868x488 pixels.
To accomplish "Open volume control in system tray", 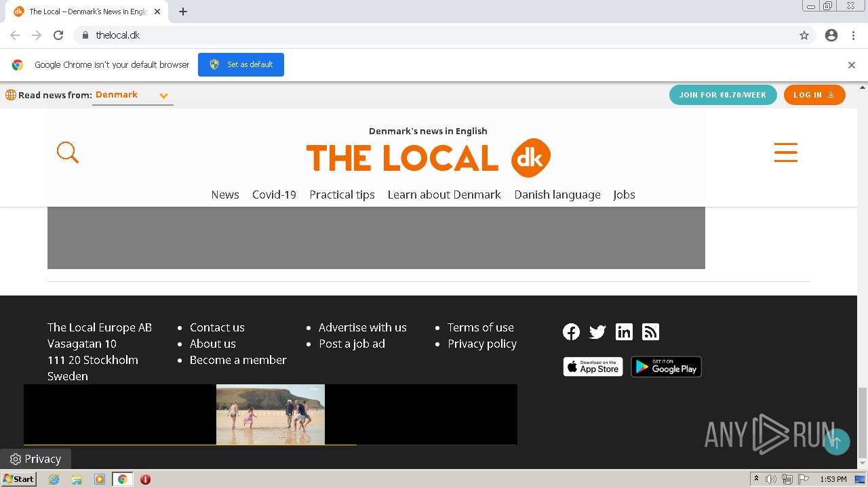I will coord(771,479).
